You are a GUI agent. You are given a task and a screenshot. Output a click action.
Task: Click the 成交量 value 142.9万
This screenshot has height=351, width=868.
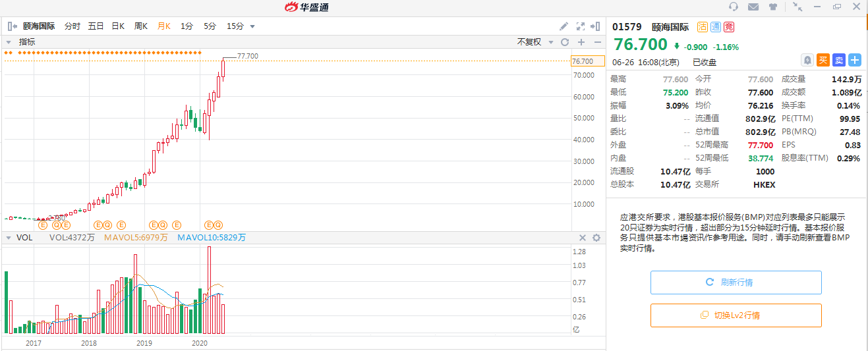pyautogui.click(x=846, y=79)
